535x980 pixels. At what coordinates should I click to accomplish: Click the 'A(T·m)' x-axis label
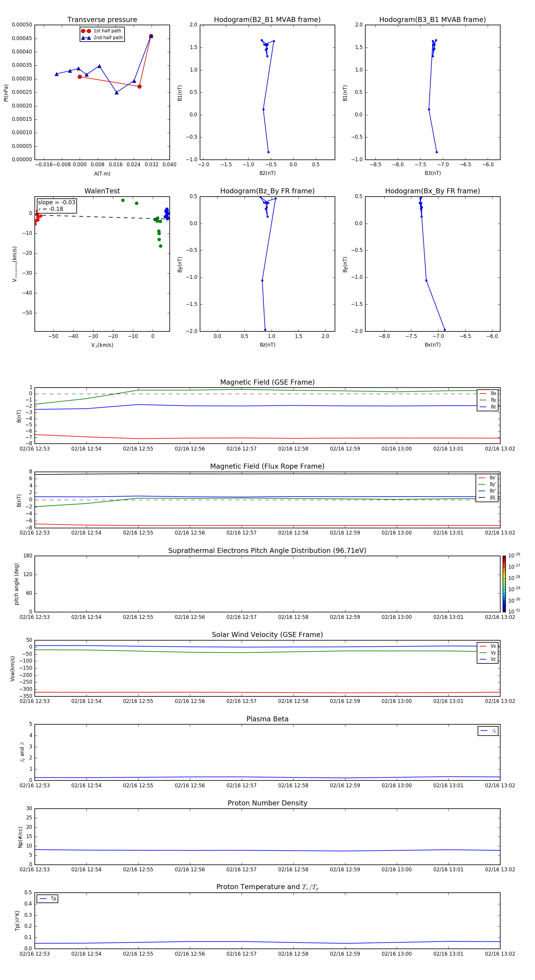coord(102,174)
